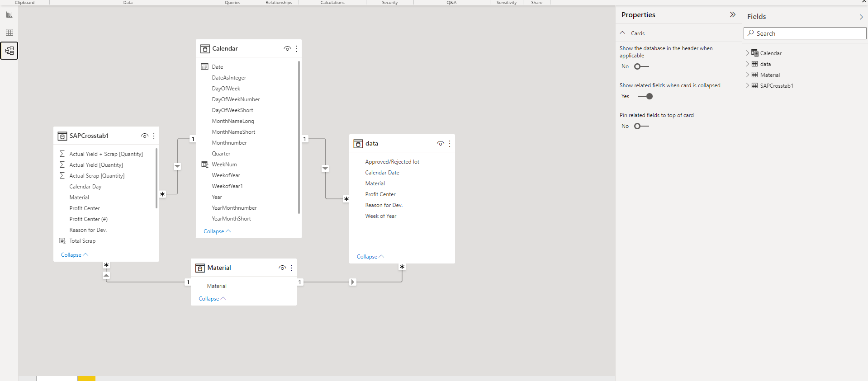Collapse the Fields pane chevron

861,17
